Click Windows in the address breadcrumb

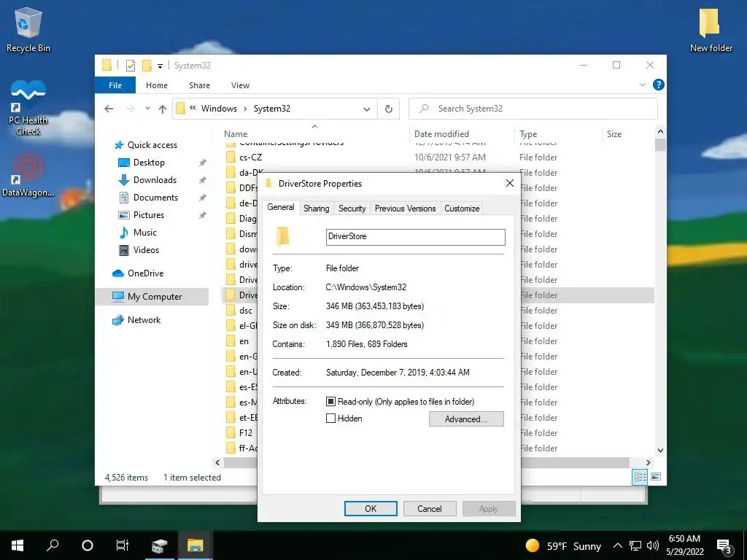219,109
